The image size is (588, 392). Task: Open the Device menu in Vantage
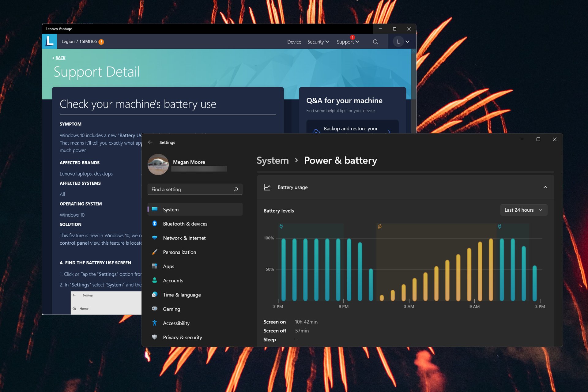tap(294, 42)
